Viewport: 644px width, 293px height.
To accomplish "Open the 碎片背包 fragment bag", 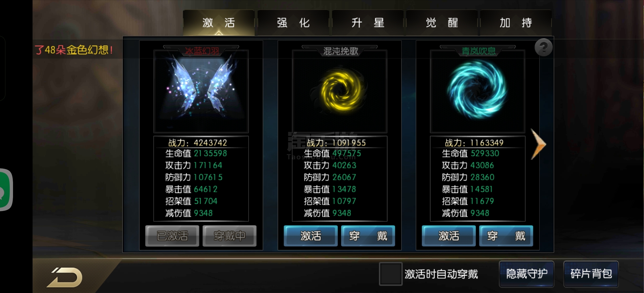I will click(x=591, y=274).
